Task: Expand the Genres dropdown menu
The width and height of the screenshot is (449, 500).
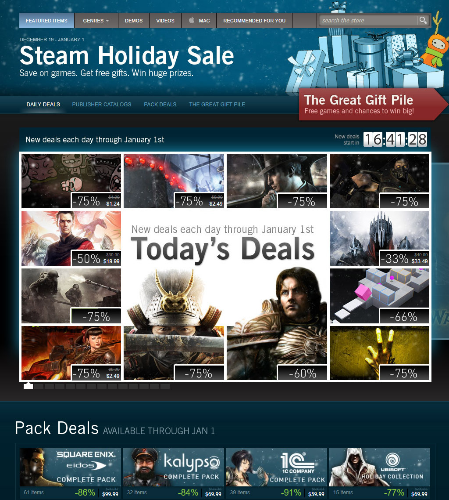Action: [96, 20]
